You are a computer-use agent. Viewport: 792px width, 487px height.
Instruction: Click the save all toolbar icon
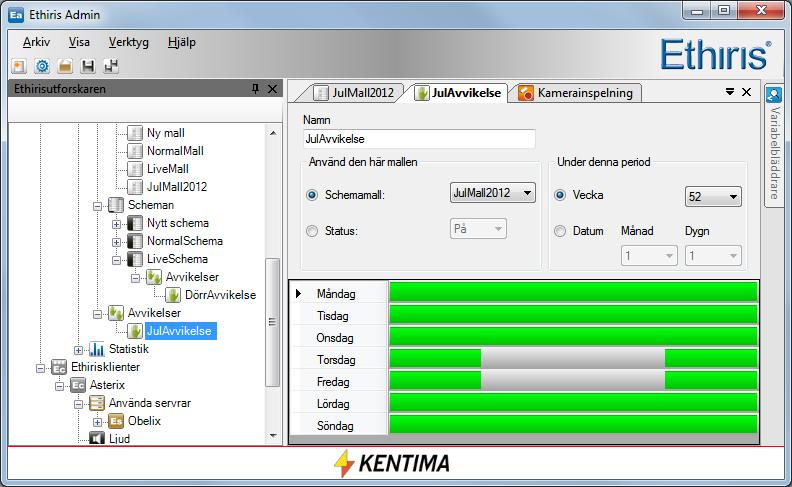(x=111, y=66)
